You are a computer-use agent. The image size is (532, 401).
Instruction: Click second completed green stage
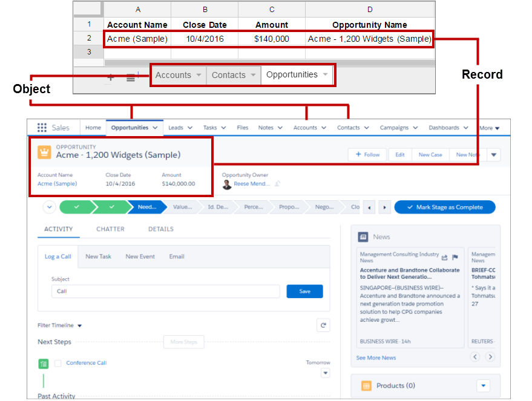tap(111, 207)
